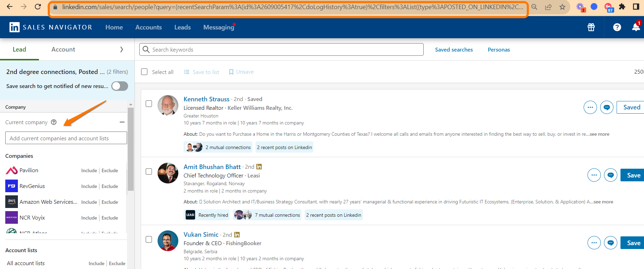Viewport: 644px width, 269px height.
Task: Open more options for Amit Bhushan Bhatt
Action: tap(594, 175)
